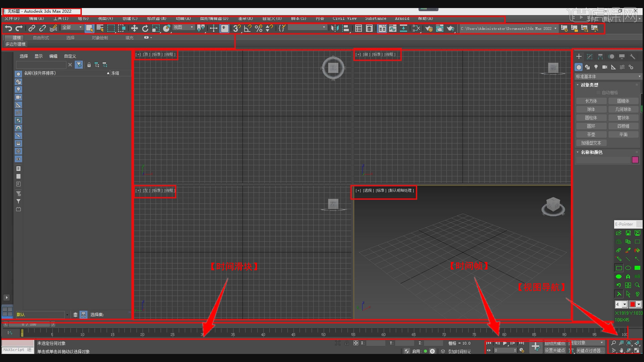644x362 pixels.
Task: Select the Rotate transform tool
Action: click(x=145, y=28)
